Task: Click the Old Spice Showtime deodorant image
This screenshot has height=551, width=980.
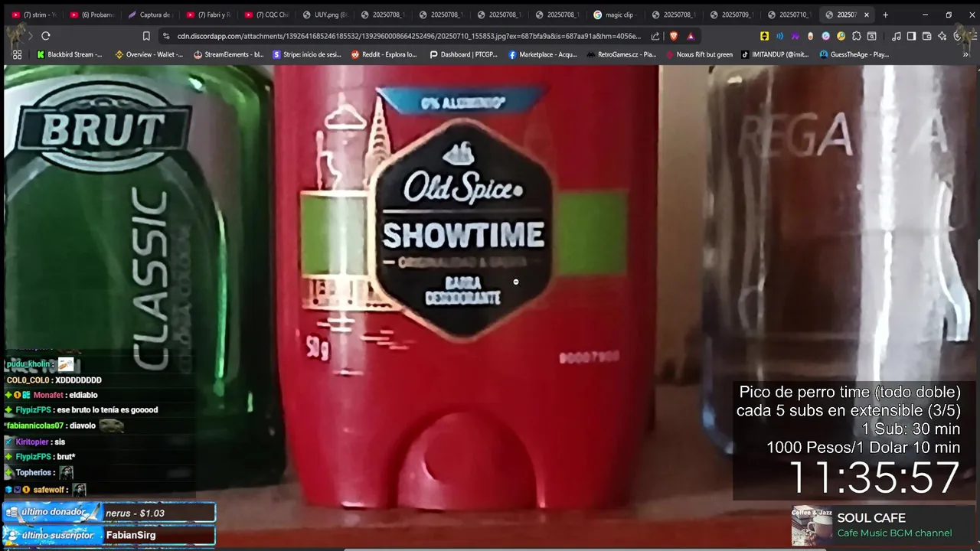Action: (x=465, y=287)
